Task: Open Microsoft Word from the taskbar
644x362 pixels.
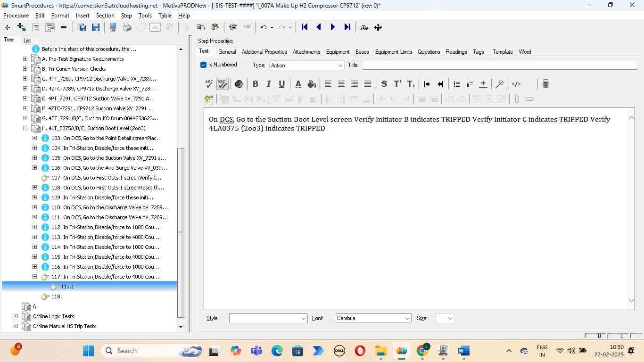Action: pyautogui.click(x=464, y=351)
